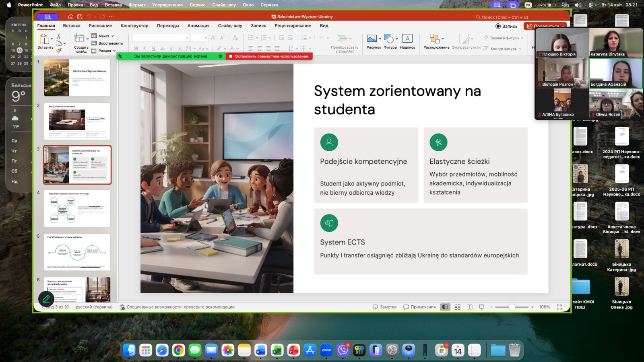Adjust the zoom slider in status bar
Image resolution: width=644 pixels, height=362 pixels.
pyautogui.click(x=512, y=307)
